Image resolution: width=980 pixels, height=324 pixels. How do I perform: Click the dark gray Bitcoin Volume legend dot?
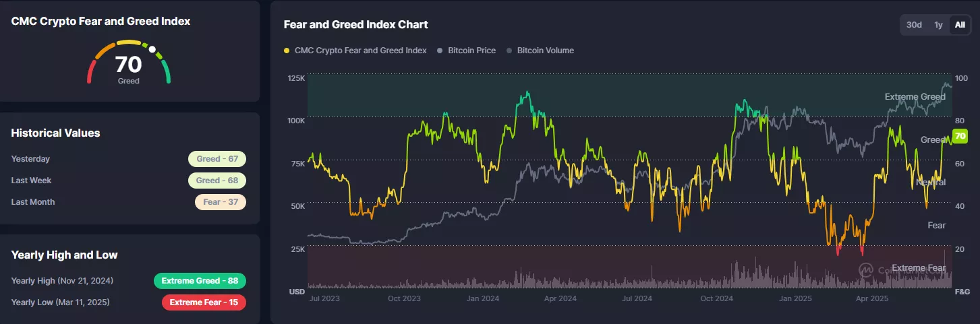509,51
